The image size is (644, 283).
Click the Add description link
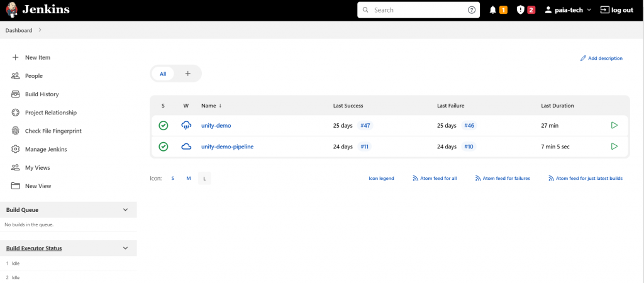coord(601,58)
